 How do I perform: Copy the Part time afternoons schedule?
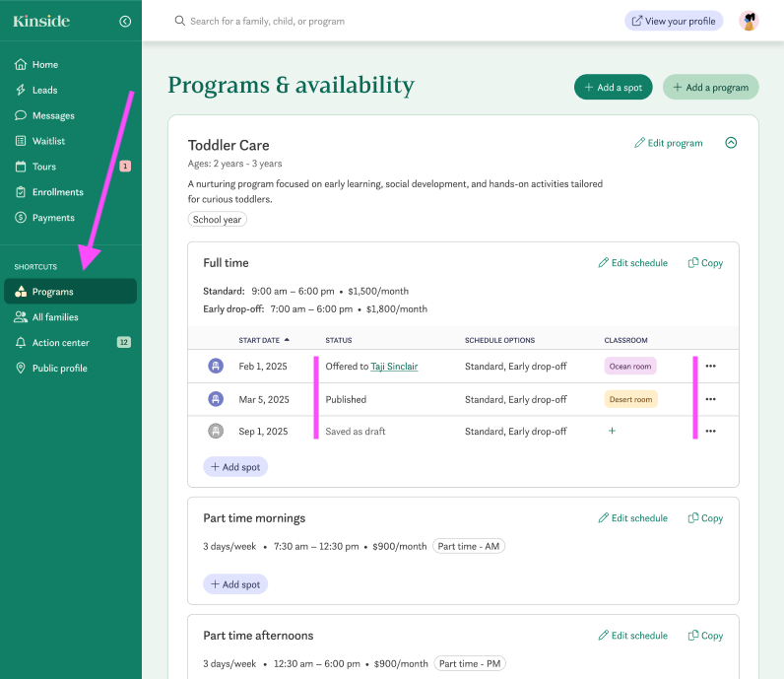tap(705, 636)
